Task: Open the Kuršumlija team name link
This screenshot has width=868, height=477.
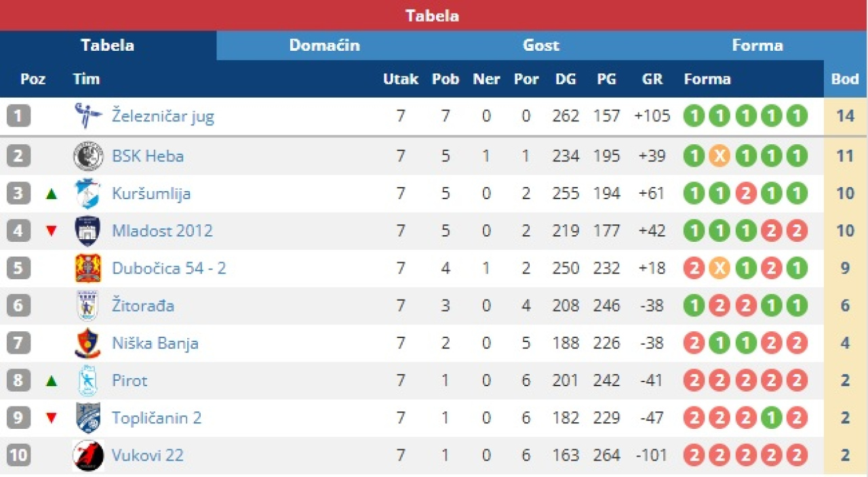Action: [151, 194]
